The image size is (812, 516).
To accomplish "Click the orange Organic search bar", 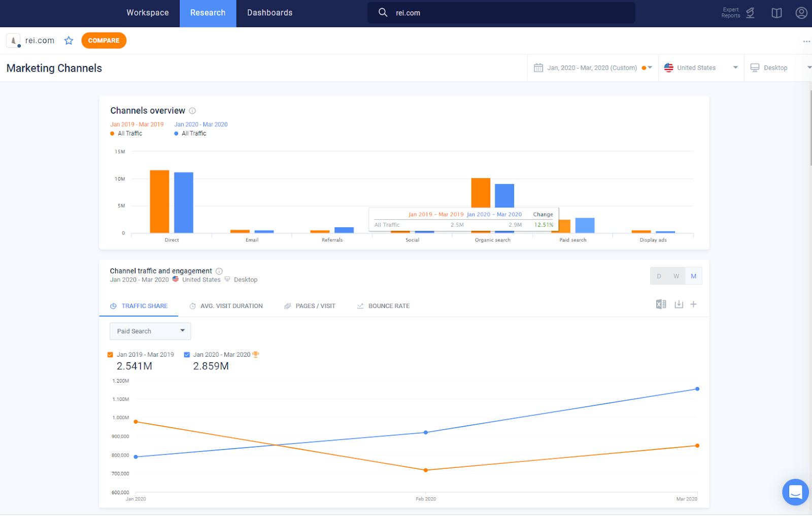I will click(x=481, y=193).
